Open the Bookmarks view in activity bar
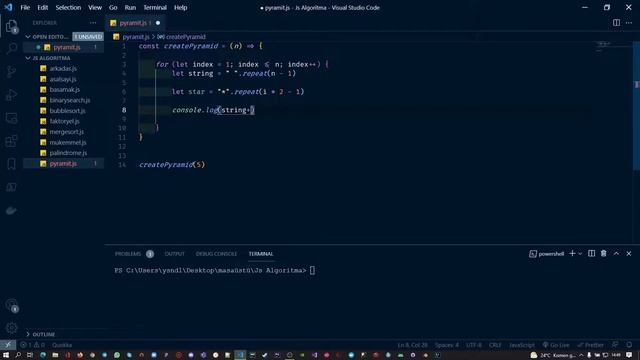640x360 pixels. (11, 164)
